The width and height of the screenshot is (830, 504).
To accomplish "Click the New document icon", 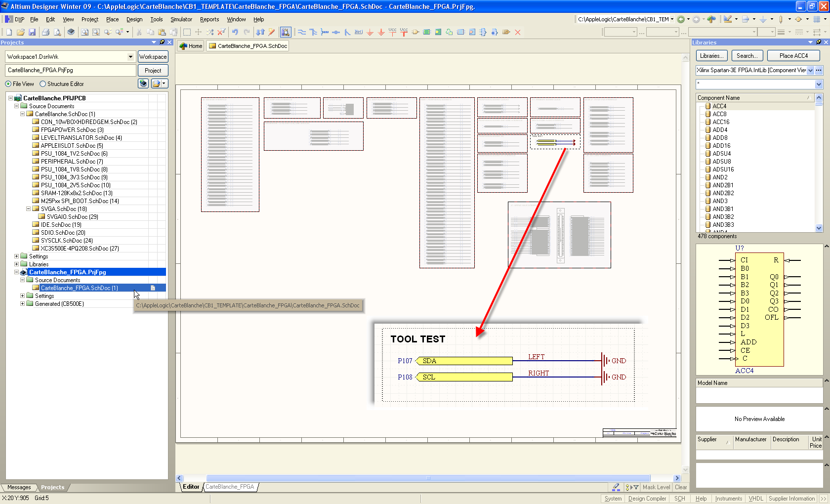I will (9, 32).
